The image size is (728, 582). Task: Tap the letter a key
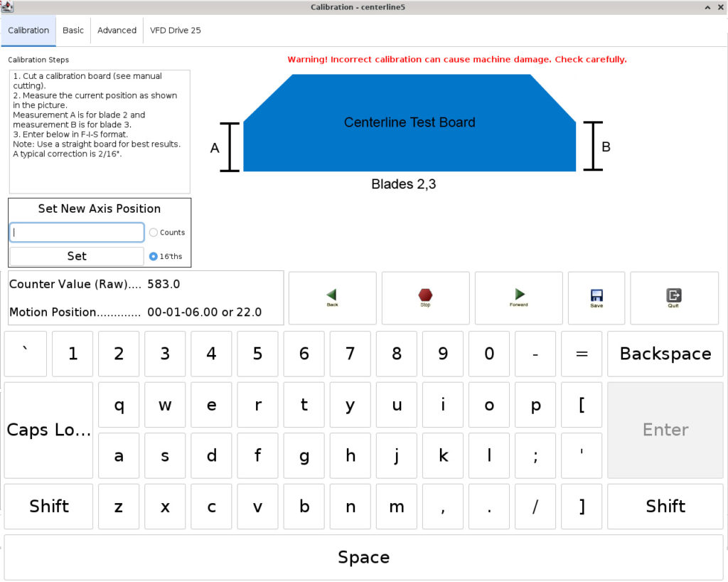coord(119,455)
